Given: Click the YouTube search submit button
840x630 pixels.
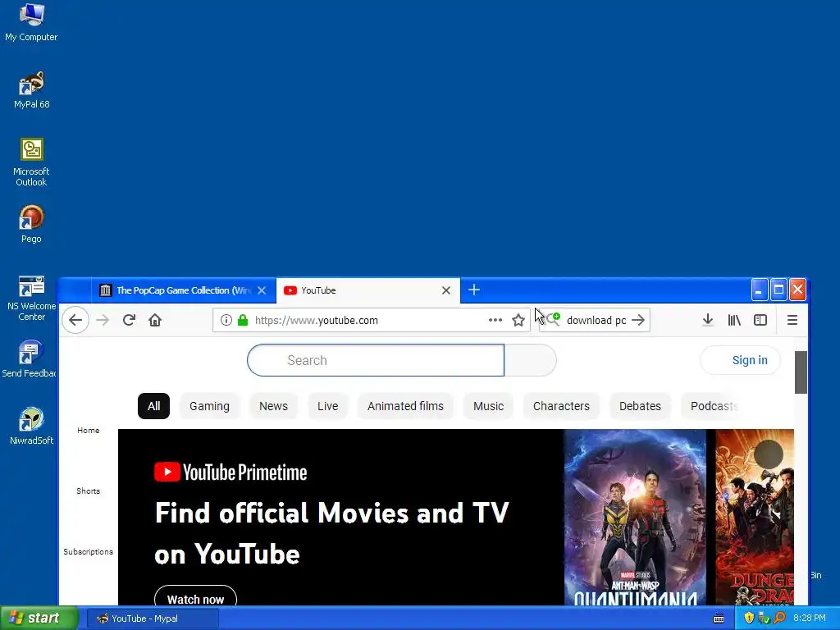Looking at the screenshot, I should (x=531, y=360).
